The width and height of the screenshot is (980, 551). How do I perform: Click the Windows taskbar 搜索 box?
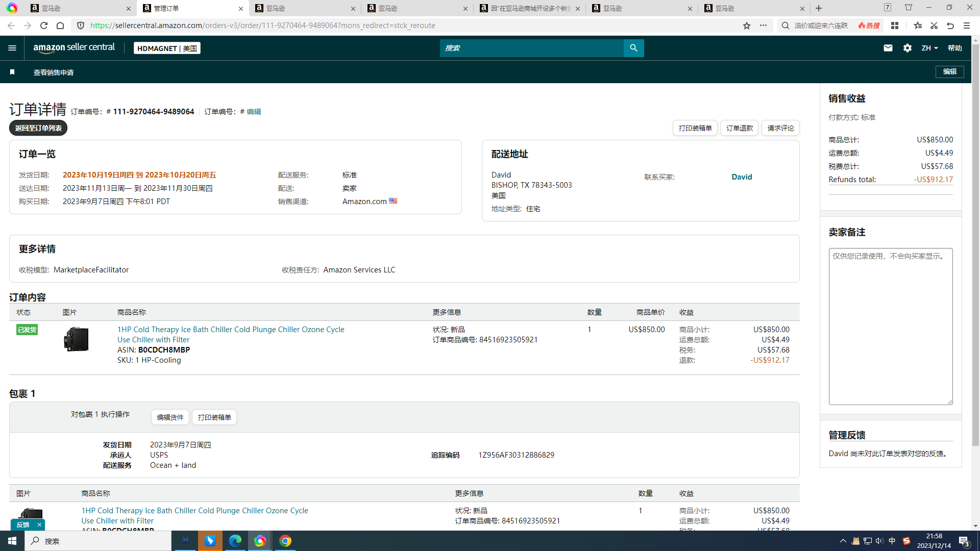pyautogui.click(x=98, y=541)
